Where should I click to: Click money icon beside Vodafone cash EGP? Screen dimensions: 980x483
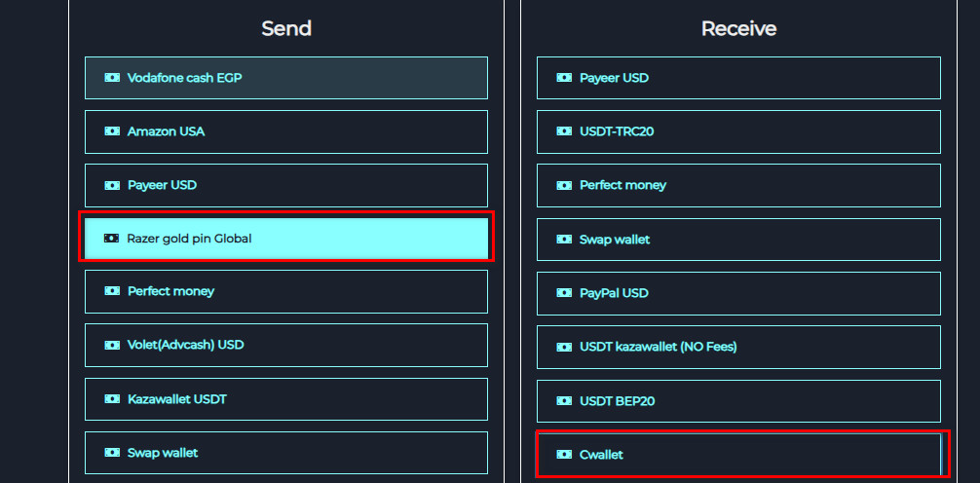click(112, 78)
